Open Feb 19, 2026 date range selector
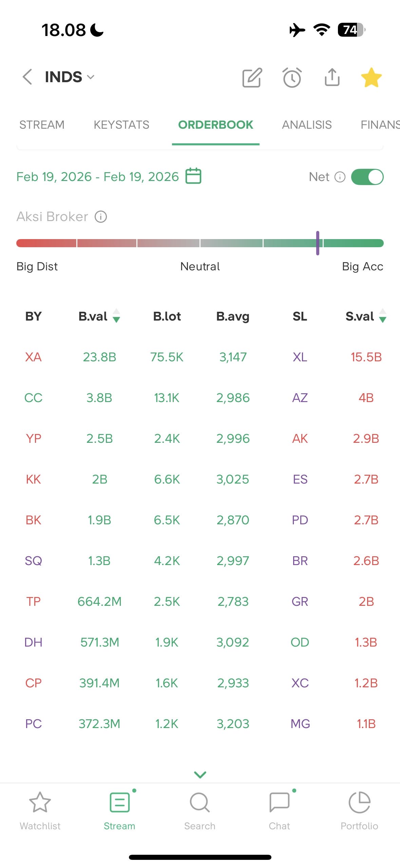Viewport: 400px width, 868px height. 98,177
